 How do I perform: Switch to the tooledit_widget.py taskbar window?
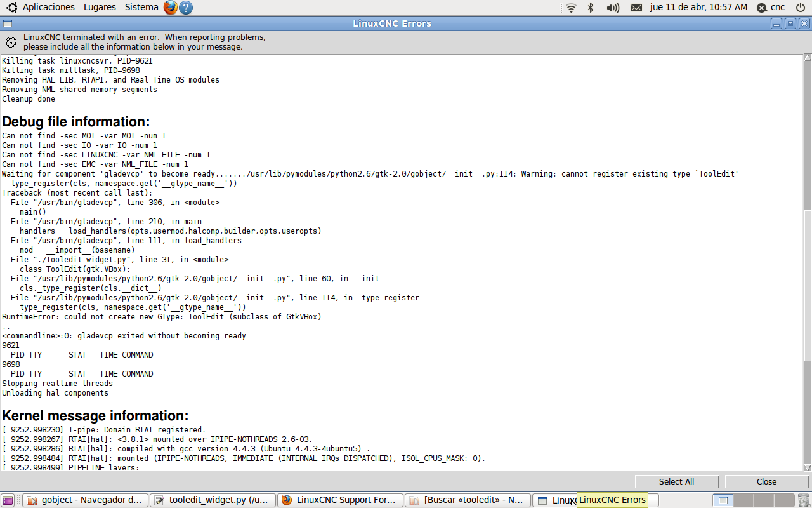tap(213, 500)
